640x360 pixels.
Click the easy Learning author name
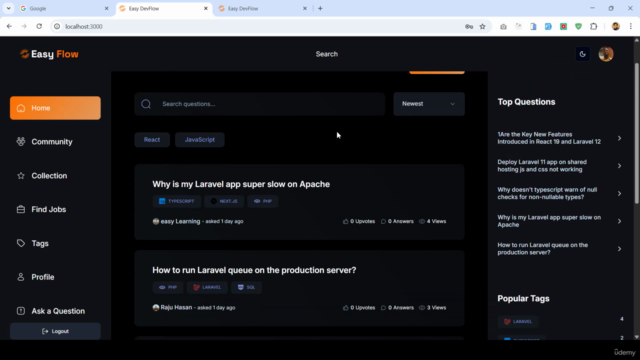(x=180, y=221)
